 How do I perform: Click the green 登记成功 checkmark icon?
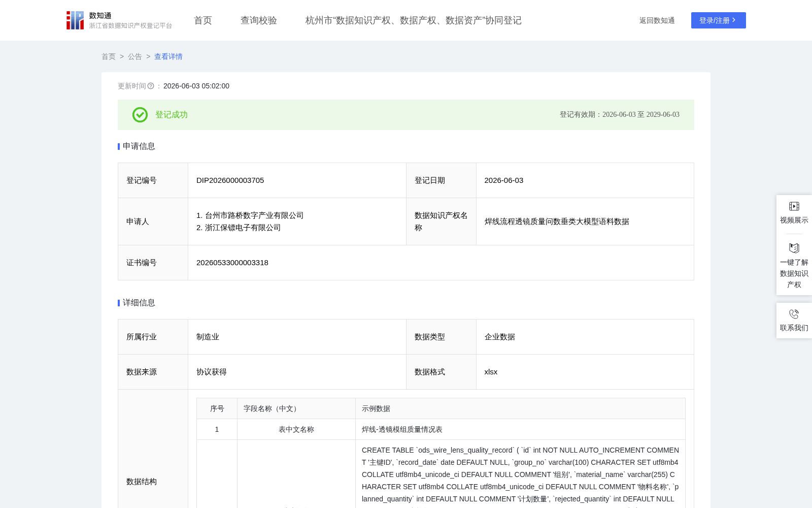coord(140,115)
